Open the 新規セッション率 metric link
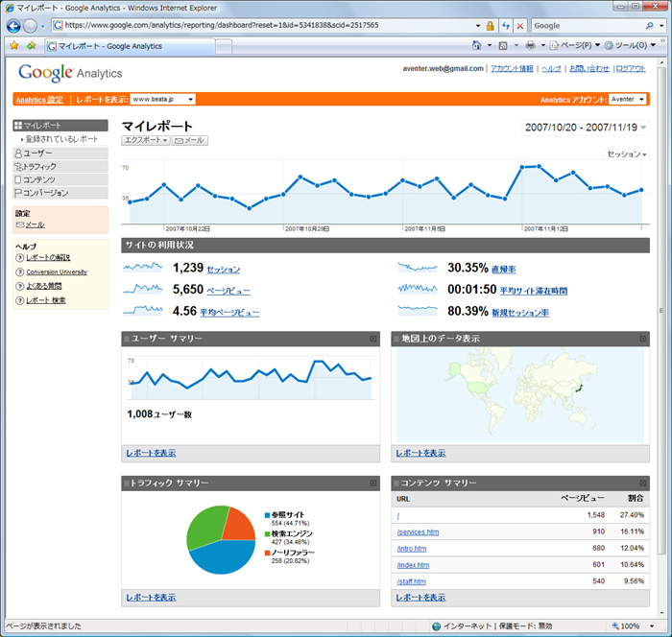Screen dimensions: 672x637 520,313
